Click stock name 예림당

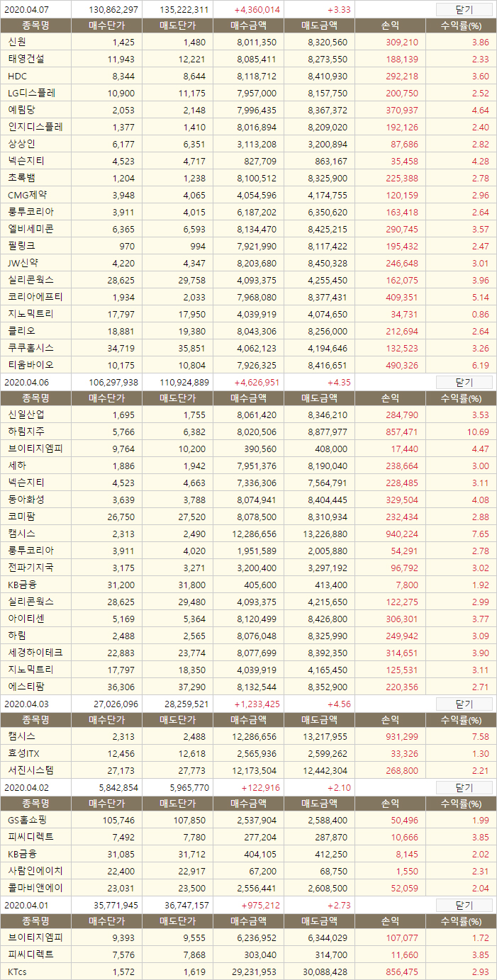pos(21,110)
